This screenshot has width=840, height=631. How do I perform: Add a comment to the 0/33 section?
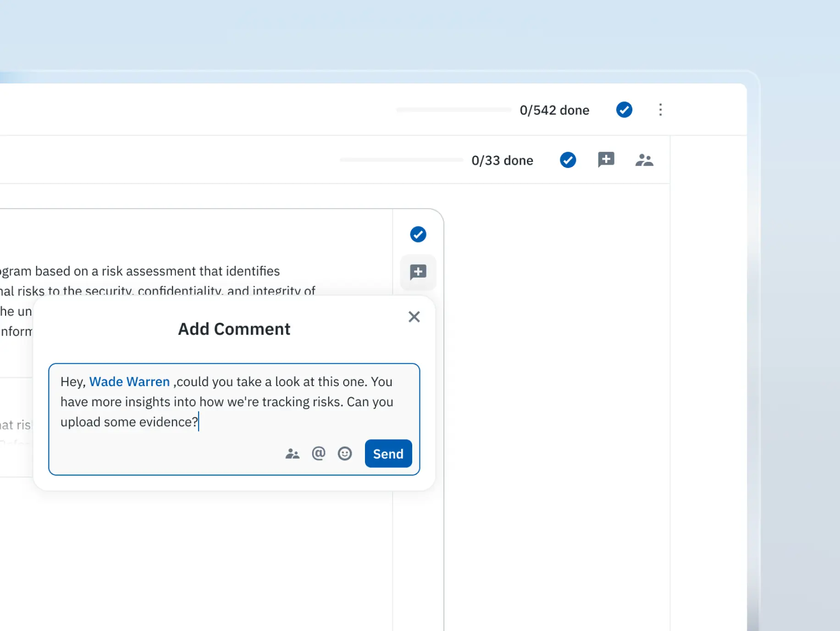tap(606, 160)
